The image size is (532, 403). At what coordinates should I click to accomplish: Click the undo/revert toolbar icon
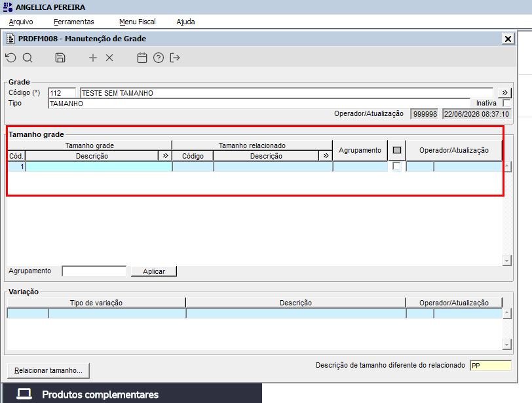pos(11,58)
